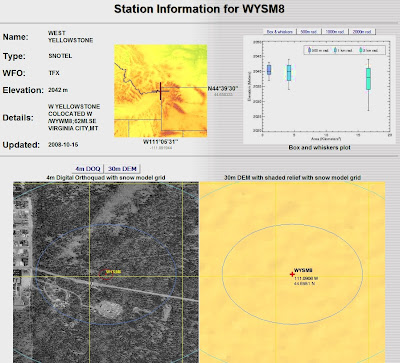Click the Box and whiskers plot caption
Viewport: 400px width, 363px height.
(320, 147)
